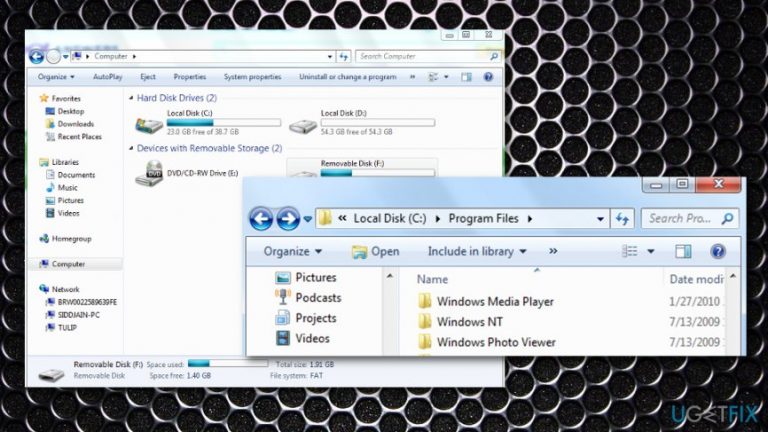Click Uninstall or change a program
Screen dimensions: 768x432
point(348,77)
